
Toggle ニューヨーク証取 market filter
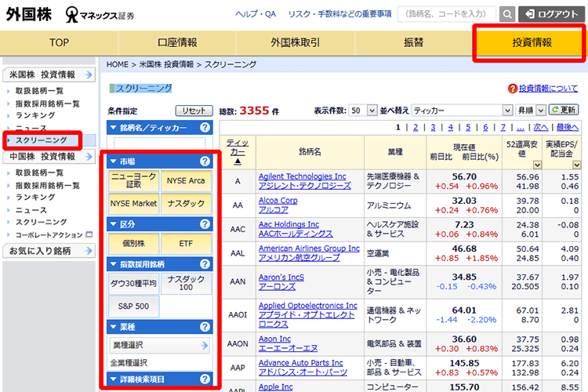[x=133, y=181]
